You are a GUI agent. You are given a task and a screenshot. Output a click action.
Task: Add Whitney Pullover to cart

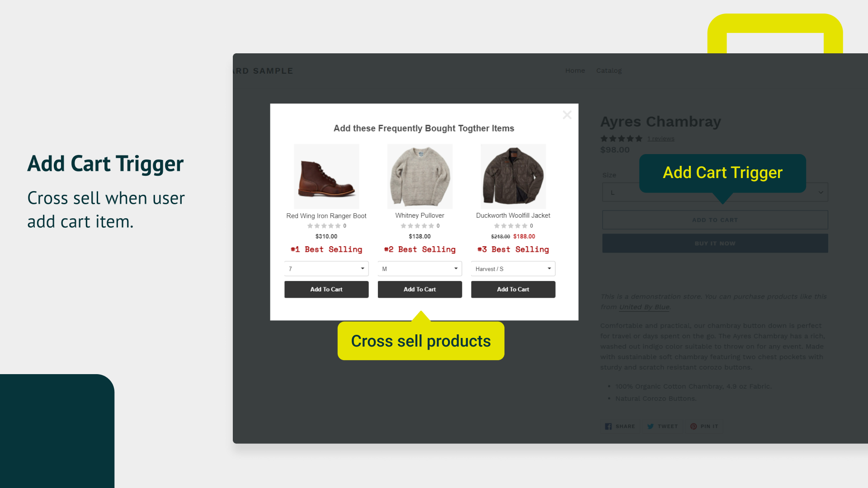[x=420, y=289]
